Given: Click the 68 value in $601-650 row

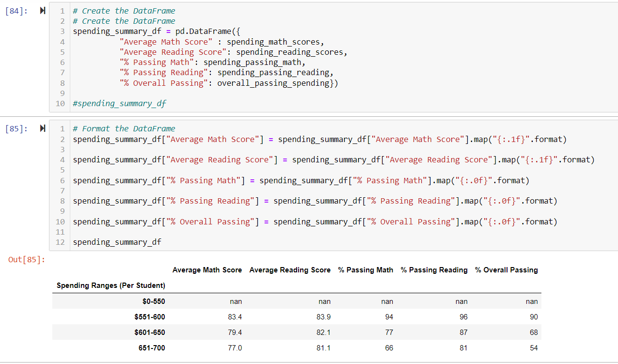Looking at the screenshot, I should pyautogui.click(x=534, y=332).
